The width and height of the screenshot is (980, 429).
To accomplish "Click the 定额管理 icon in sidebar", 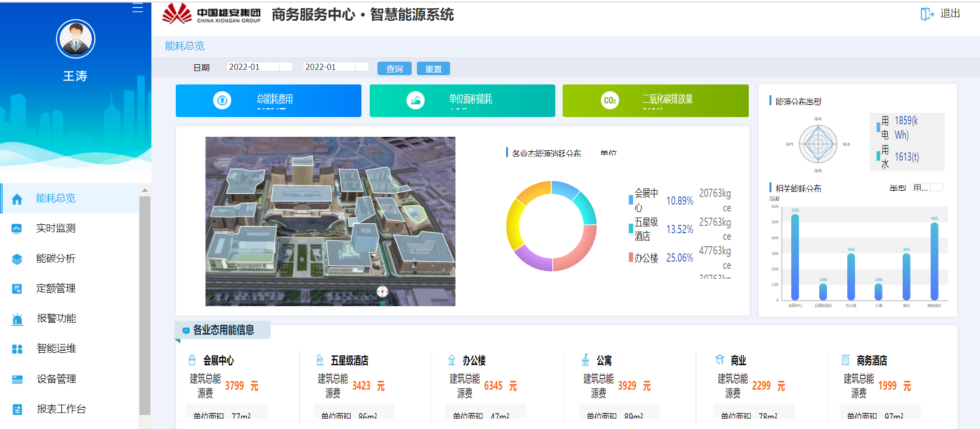I will tap(17, 289).
